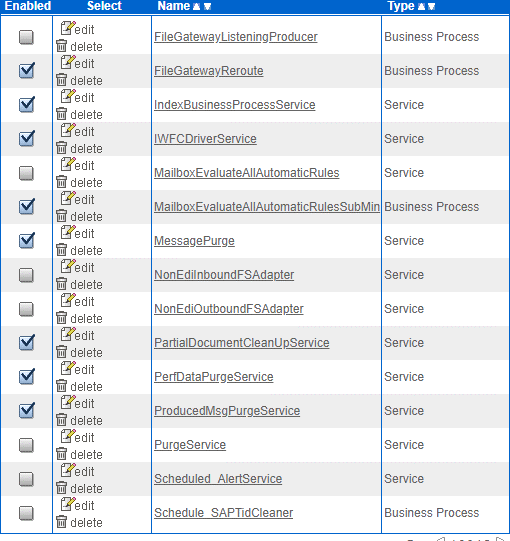Click edit icon for MessagePurge schedule
Viewport: 510px width, 541px height.
coord(68,232)
